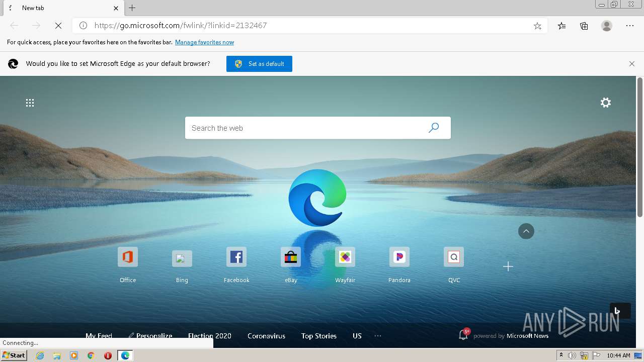Launch Internet Explorer from taskbar
The image size is (644, 362).
40,355
